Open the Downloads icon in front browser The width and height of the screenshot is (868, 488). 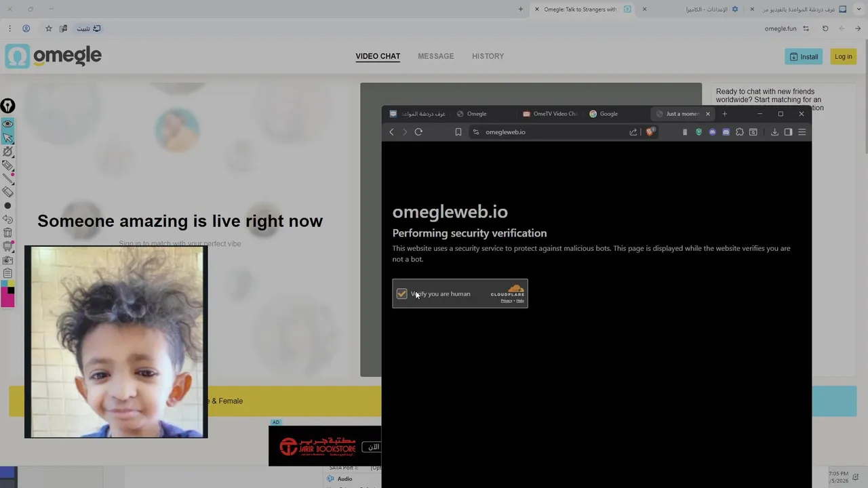pos(774,132)
